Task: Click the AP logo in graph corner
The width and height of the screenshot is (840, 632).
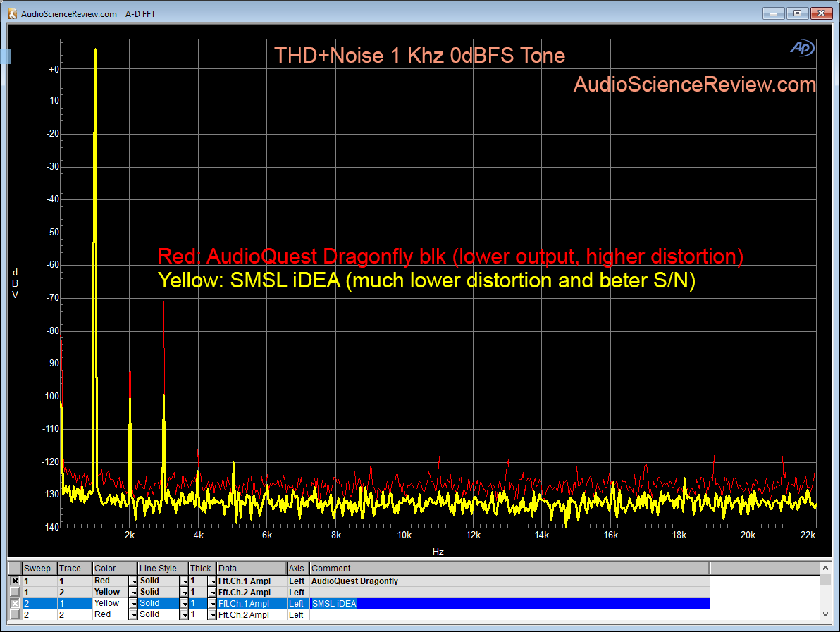Action: click(x=802, y=48)
